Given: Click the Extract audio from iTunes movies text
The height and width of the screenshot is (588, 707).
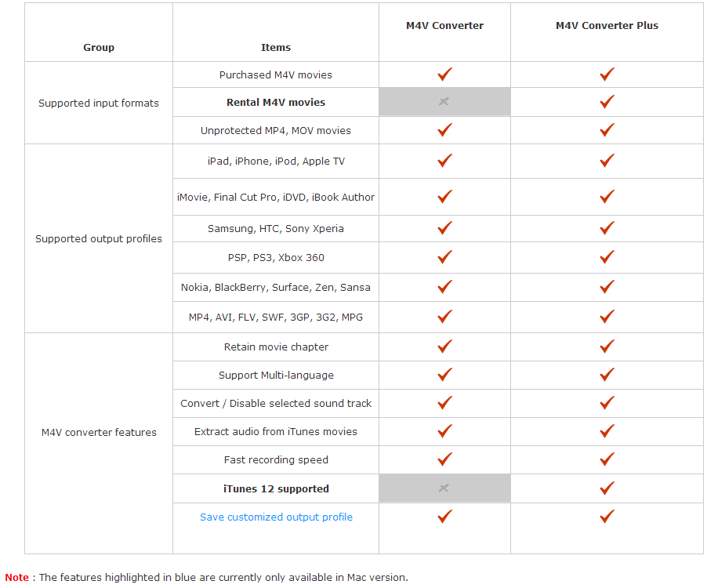Looking at the screenshot, I should [x=275, y=431].
